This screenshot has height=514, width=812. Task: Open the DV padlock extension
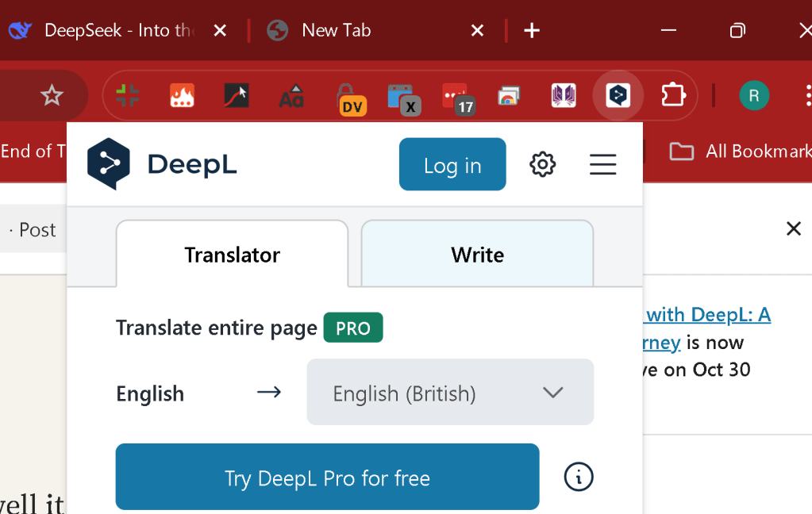[x=351, y=99]
